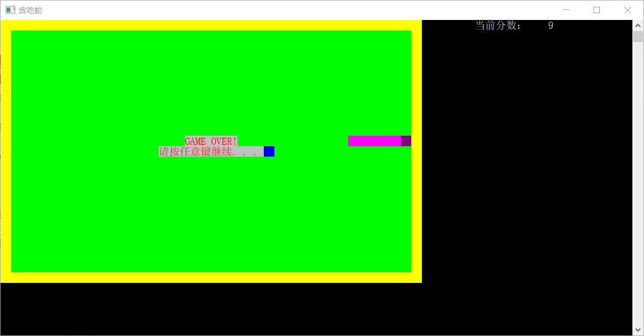Click the 请按任意键继续 prompt text
This screenshot has height=336, width=644.
click(x=211, y=151)
